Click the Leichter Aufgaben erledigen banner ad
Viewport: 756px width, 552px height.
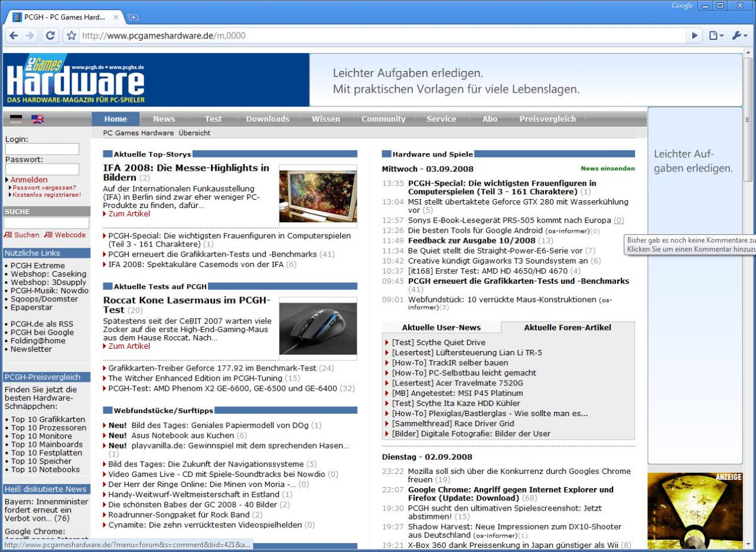tap(526, 80)
